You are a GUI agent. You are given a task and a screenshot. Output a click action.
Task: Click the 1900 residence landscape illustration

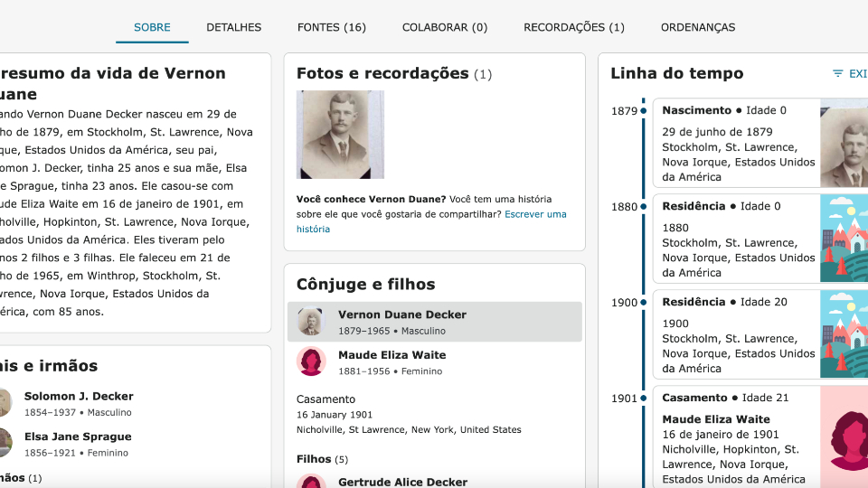pyautogui.click(x=844, y=334)
